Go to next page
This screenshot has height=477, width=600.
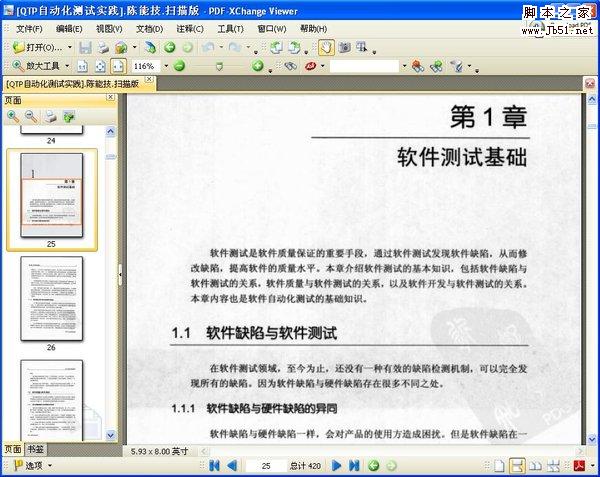(x=337, y=466)
